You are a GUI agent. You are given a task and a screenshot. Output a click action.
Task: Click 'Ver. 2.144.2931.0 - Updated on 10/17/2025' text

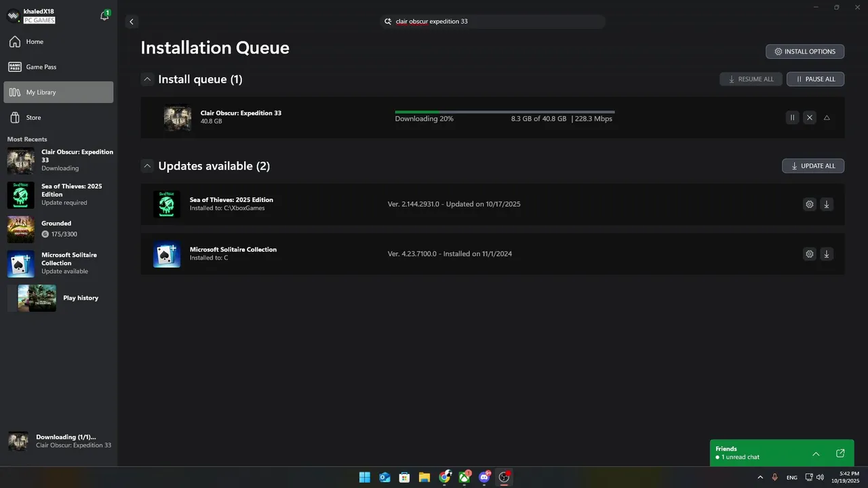pyautogui.click(x=454, y=204)
